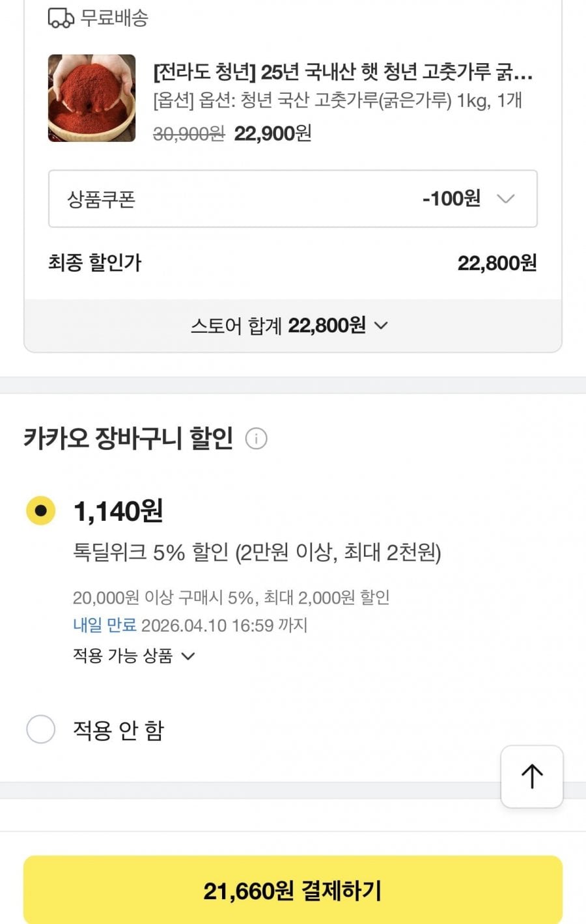Image resolution: width=586 pixels, height=924 pixels.
Task: Choose the 적용 안 함 radio option
Action: pyautogui.click(x=40, y=729)
